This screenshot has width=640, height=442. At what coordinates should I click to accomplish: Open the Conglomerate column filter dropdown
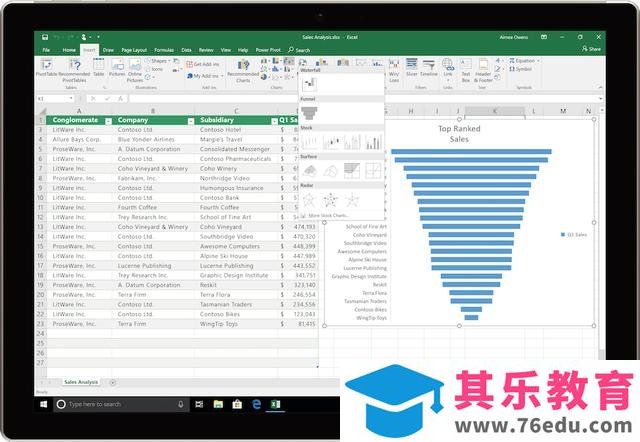pos(108,121)
